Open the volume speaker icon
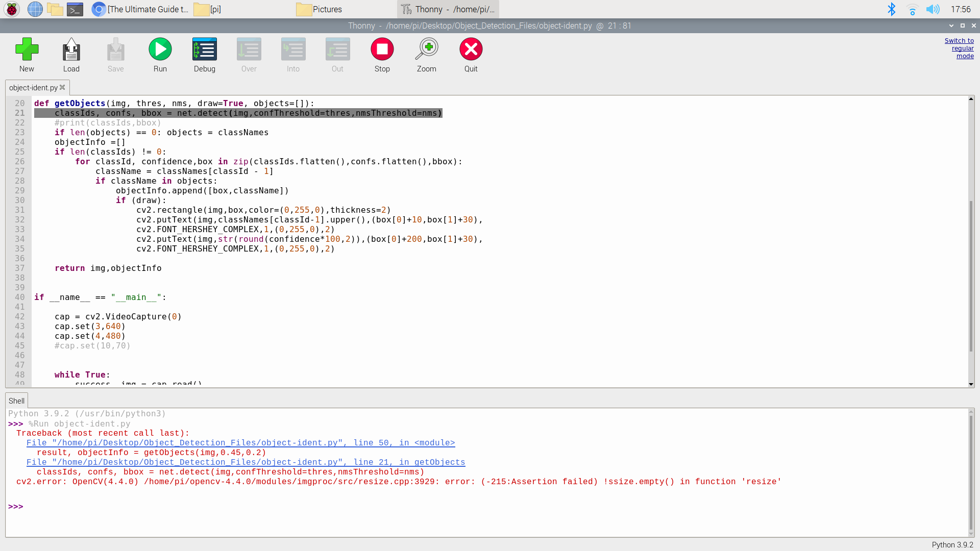980x551 pixels. (x=933, y=9)
